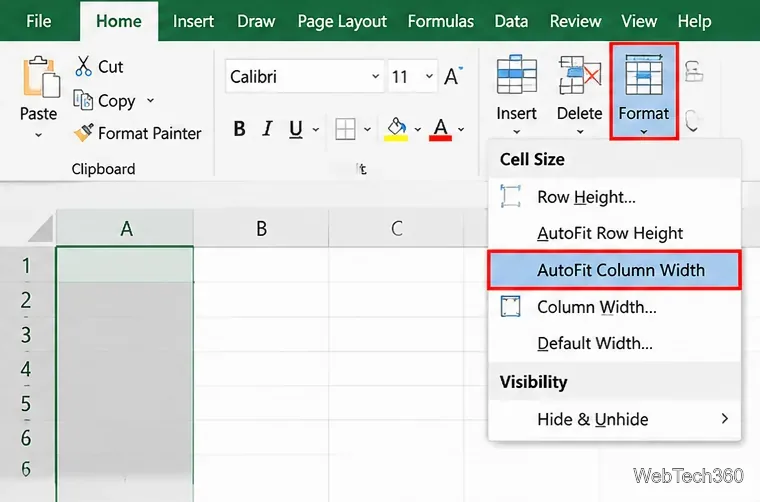The image size is (760, 502).
Task: Click the Borders grid icon
Action: click(x=345, y=129)
